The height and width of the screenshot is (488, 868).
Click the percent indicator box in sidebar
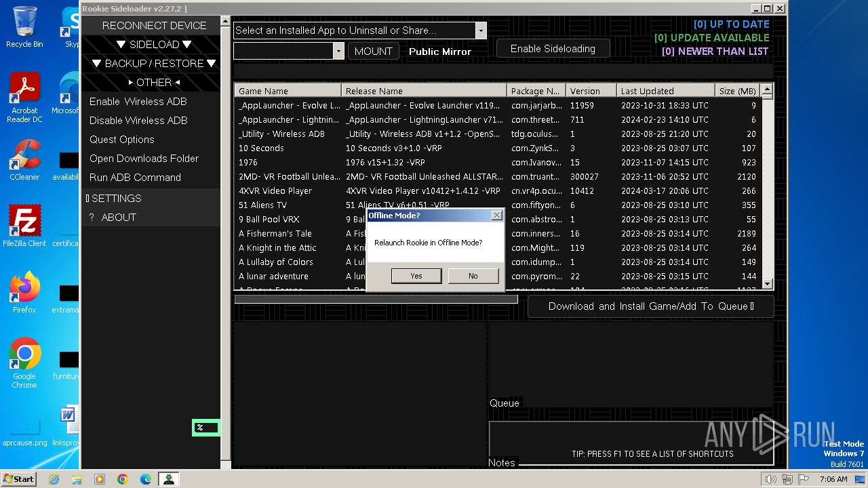click(x=206, y=428)
